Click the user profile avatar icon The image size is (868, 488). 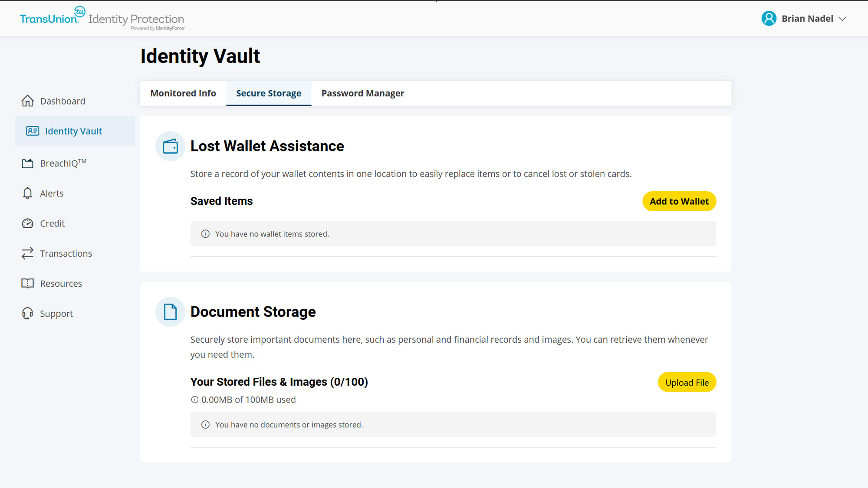pyautogui.click(x=769, y=19)
